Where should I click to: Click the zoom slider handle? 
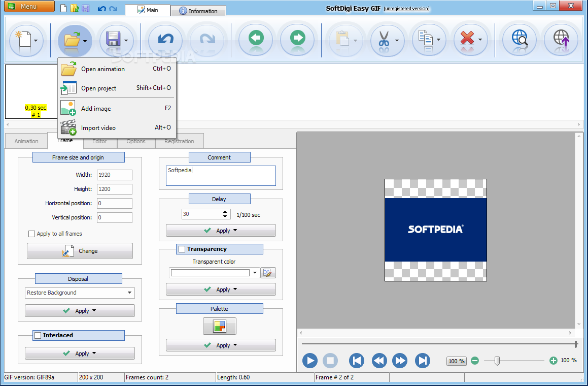(497, 361)
